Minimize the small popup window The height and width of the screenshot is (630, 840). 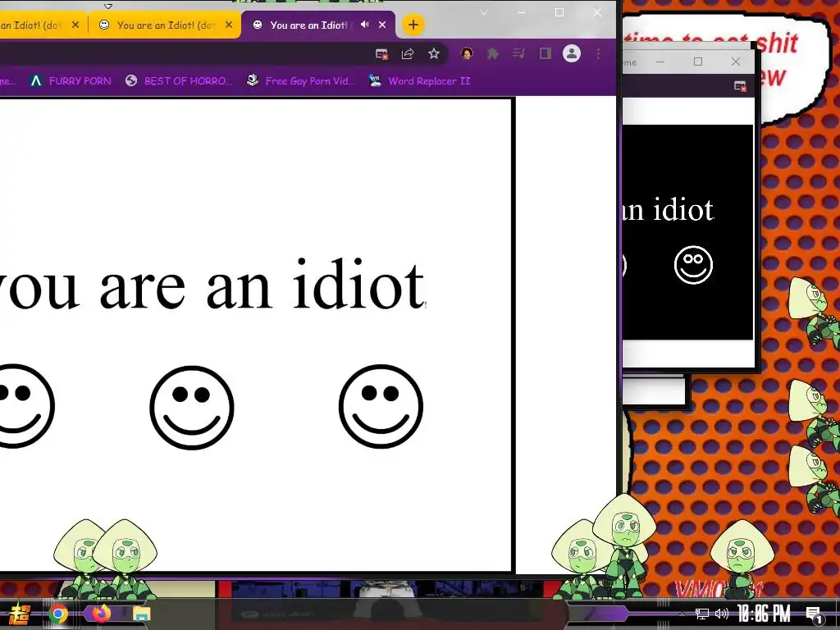point(660,62)
